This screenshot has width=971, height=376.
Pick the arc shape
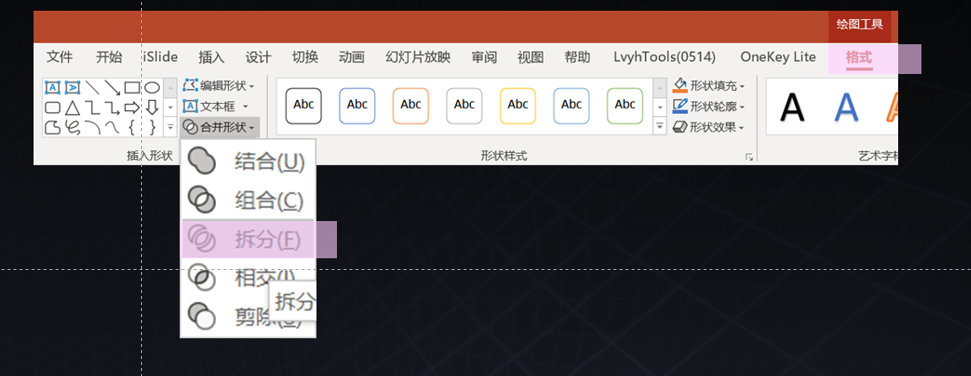pyautogui.click(x=92, y=128)
